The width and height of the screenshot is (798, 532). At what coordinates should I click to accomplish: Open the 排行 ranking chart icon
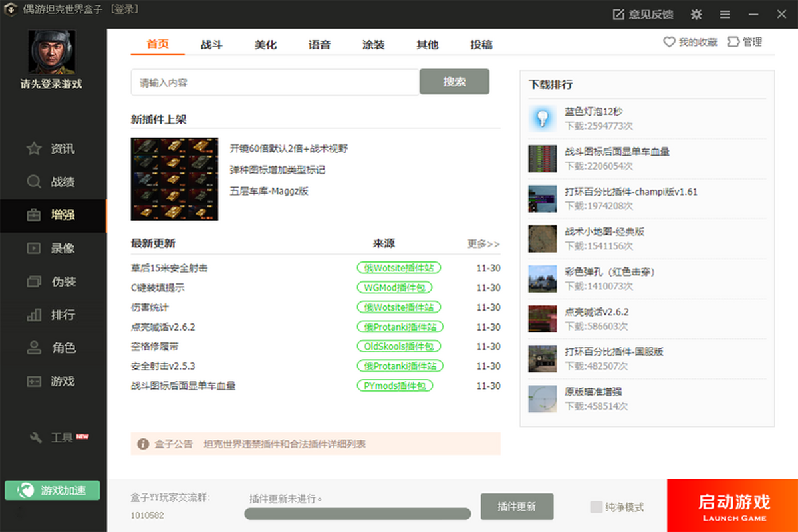coord(34,315)
